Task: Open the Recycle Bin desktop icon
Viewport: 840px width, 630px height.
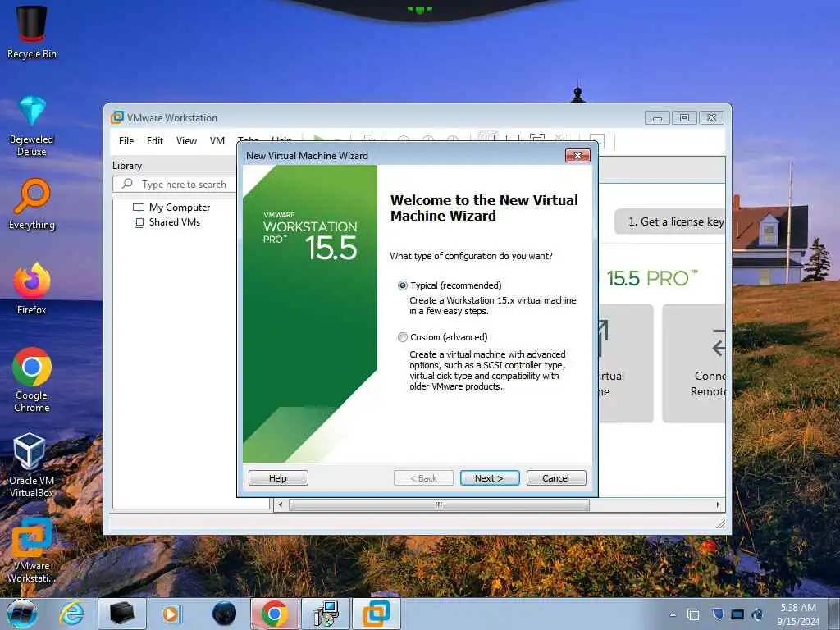Action: click(32, 32)
